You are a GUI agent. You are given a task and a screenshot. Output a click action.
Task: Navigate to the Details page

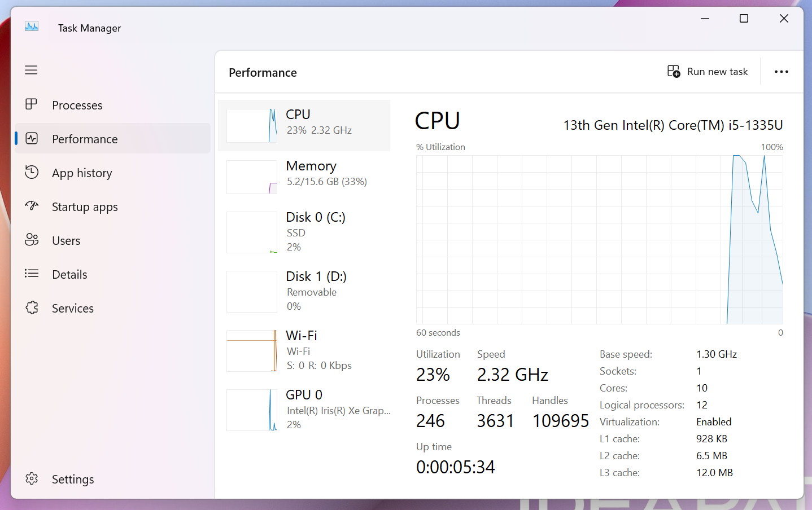pos(112,274)
